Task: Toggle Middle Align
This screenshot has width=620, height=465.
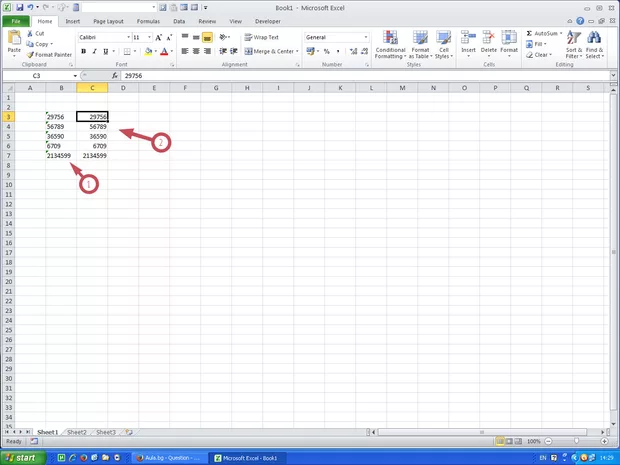Action: click(x=196, y=37)
